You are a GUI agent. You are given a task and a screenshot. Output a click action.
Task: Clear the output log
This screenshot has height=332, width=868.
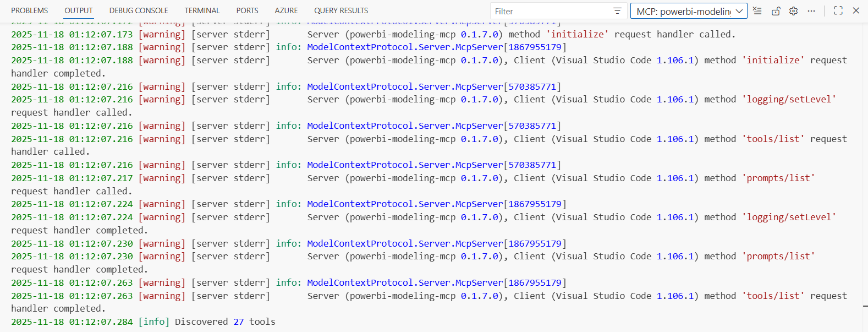pos(757,10)
